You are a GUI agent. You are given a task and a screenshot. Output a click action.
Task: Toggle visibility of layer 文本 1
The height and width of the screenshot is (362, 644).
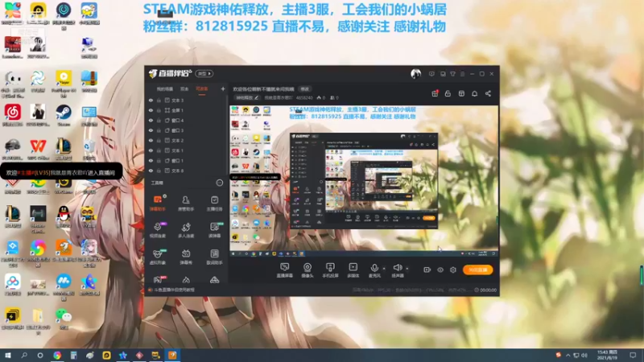[151, 150]
